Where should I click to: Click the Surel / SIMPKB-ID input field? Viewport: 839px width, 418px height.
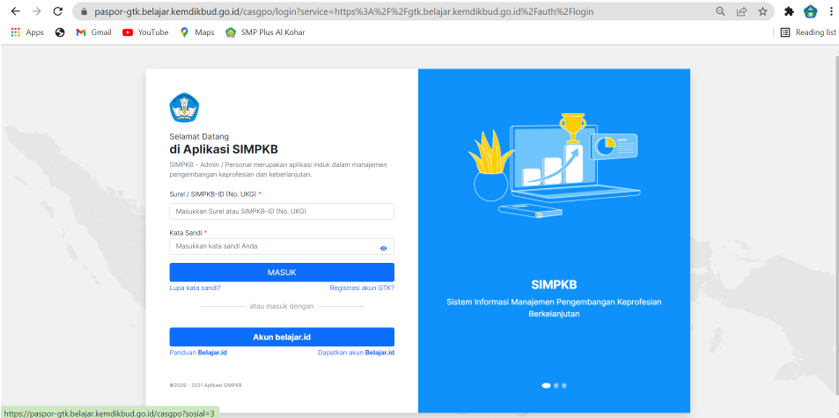click(x=281, y=212)
